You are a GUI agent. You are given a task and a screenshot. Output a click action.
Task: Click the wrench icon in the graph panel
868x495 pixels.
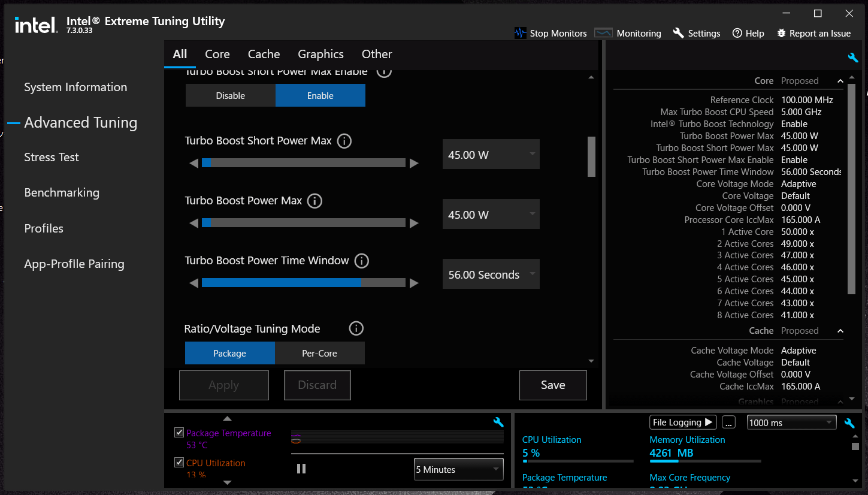(x=498, y=422)
